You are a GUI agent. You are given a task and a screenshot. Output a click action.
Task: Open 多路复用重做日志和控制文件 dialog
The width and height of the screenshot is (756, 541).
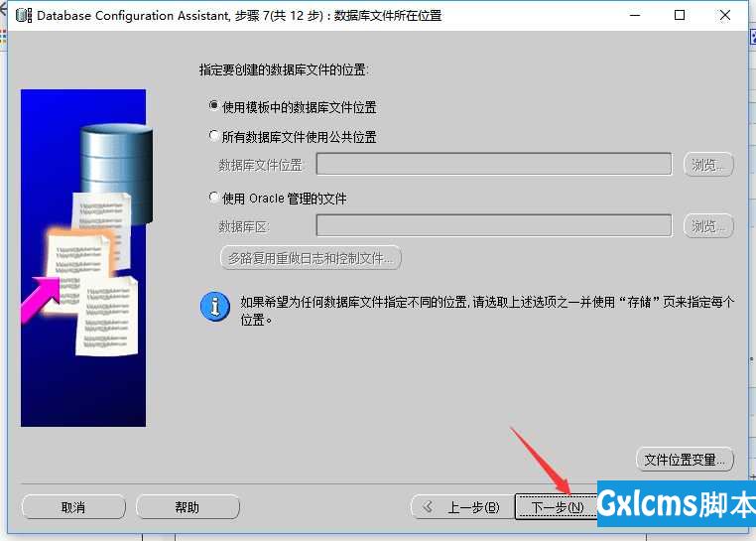click(311, 258)
